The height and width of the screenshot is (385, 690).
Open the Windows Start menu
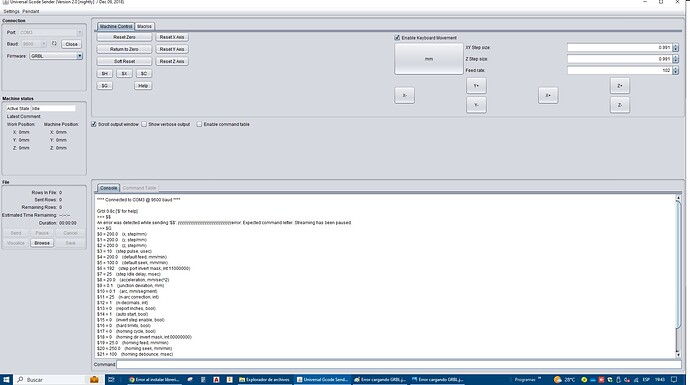point(7,379)
